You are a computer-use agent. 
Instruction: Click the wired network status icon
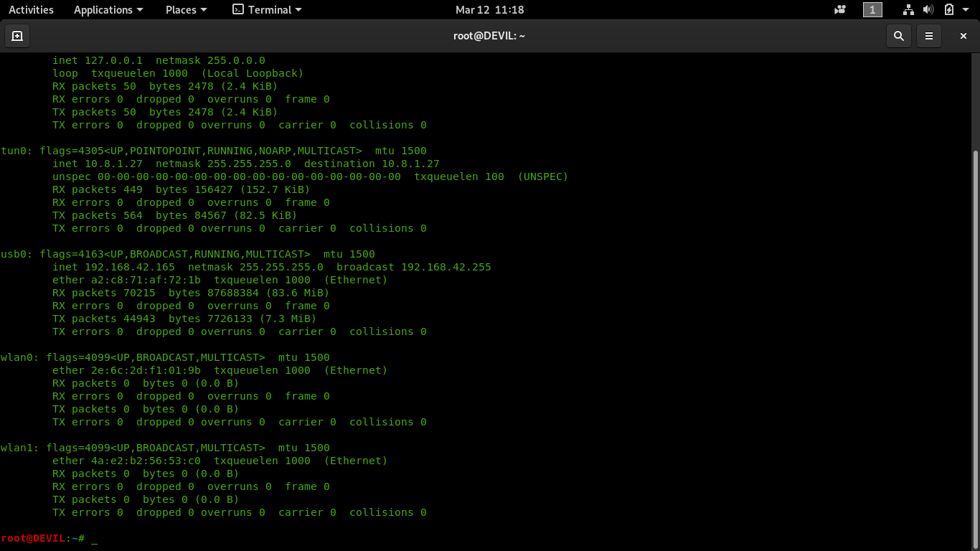coord(908,10)
